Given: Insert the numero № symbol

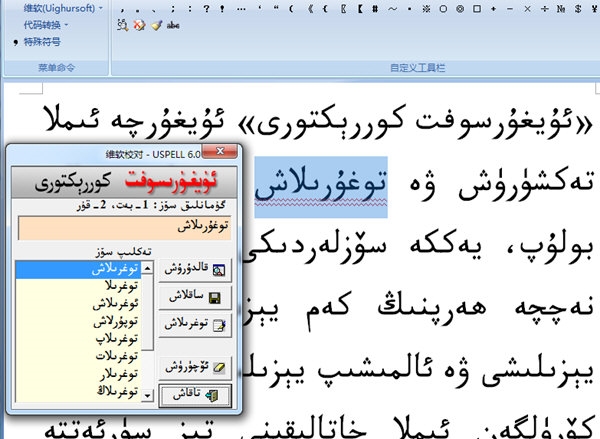Looking at the screenshot, I should click(561, 9).
